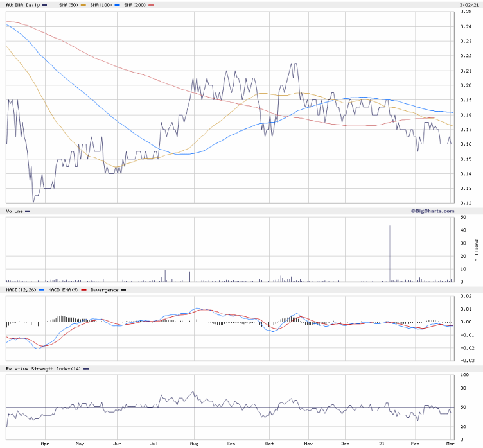
Task: Click the Aug label on the time axis
Action: (x=194, y=443)
